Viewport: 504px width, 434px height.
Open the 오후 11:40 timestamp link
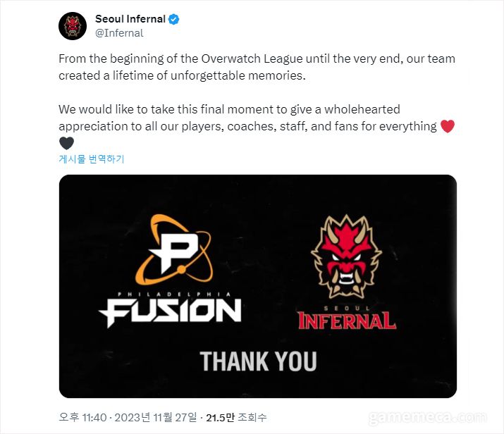82,417
